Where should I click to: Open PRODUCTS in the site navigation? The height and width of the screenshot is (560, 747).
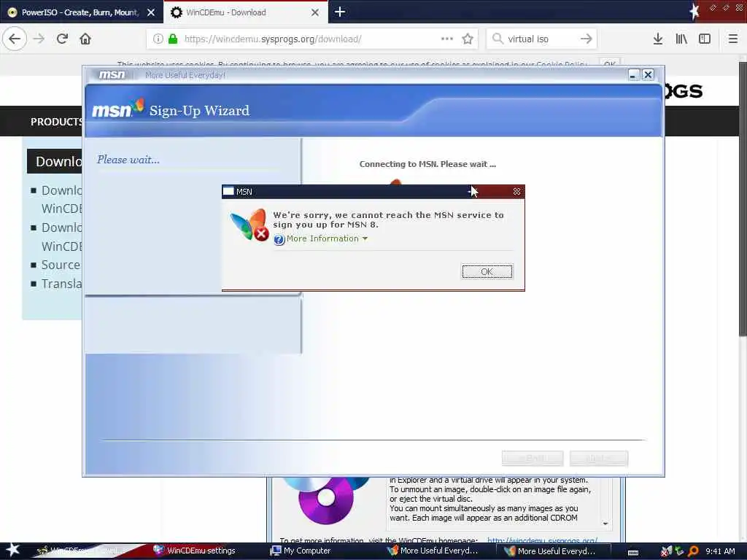tap(56, 122)
